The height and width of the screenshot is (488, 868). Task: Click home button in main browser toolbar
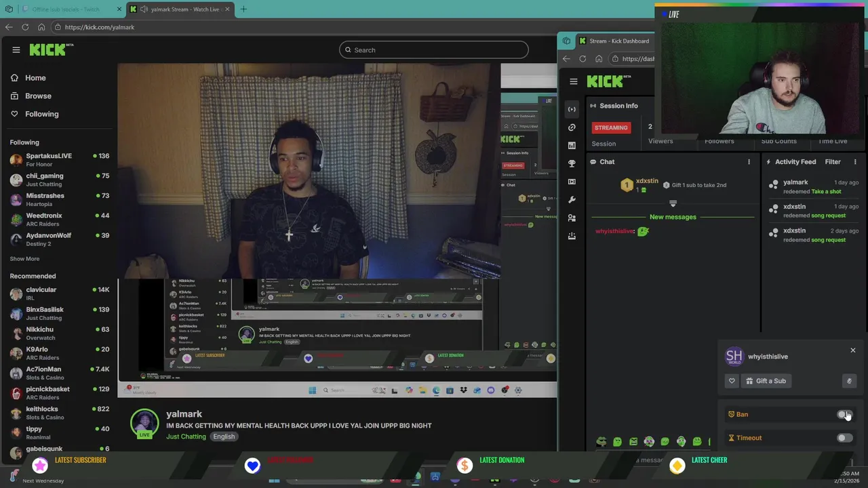41,27
